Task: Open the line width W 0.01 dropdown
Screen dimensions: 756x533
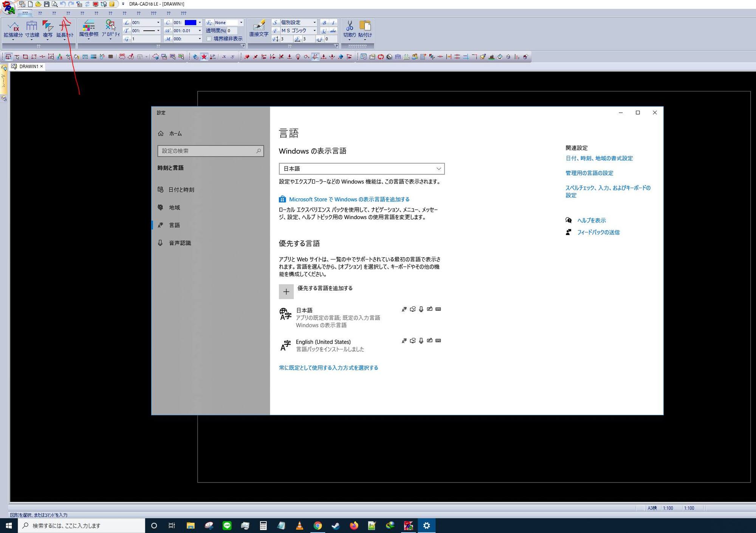Action: click(x=200, y=31)
